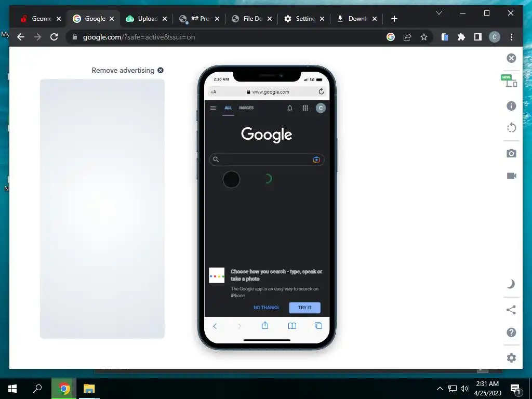Share this page from the omnibox
This screenshot has width=532, height=399.
tap(407, 37)
